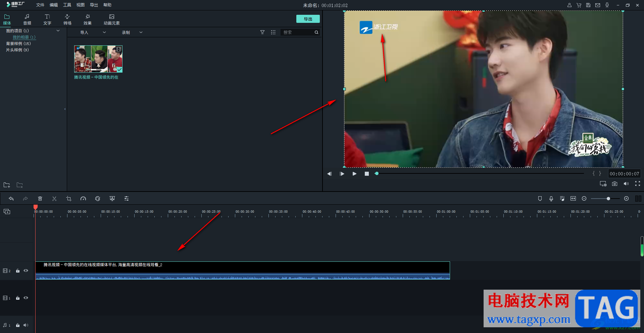This screenshot has height=333, width=644.
Task: Open the color correction tool
Action: click(x=98, y=199)
